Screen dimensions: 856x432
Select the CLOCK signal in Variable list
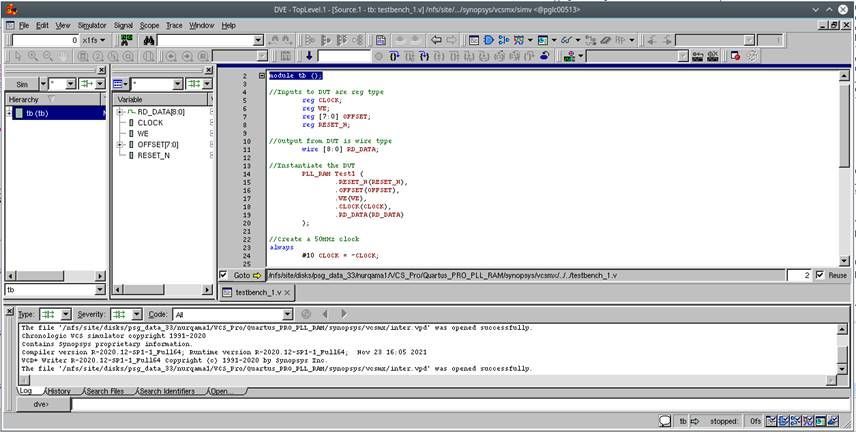150,123
